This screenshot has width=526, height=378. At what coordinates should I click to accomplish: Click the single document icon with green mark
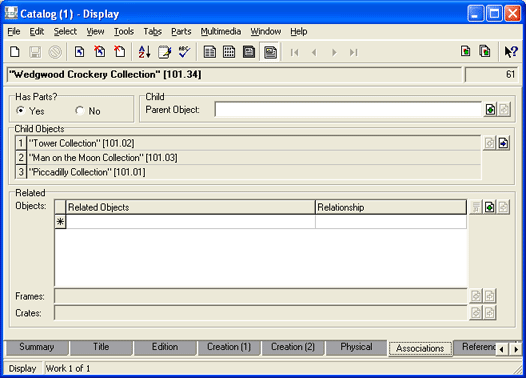point(465,51)
